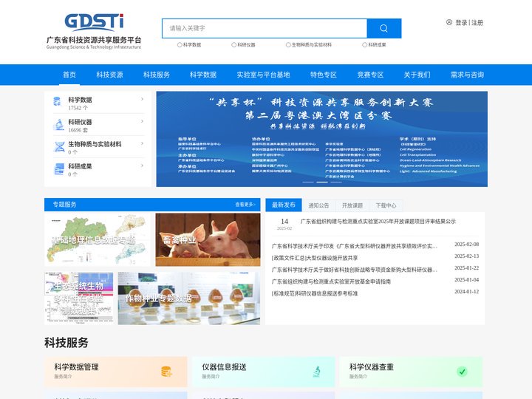Click the keyword search input field
This screenshot has height=399, width=532.
pos(265,28)
